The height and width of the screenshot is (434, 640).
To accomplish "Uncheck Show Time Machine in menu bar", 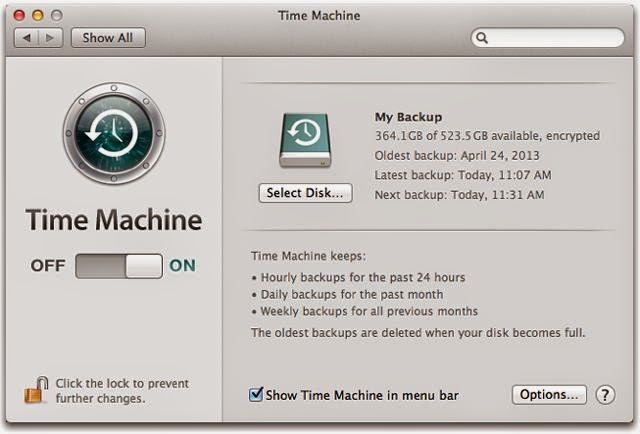I will (256, 394).
